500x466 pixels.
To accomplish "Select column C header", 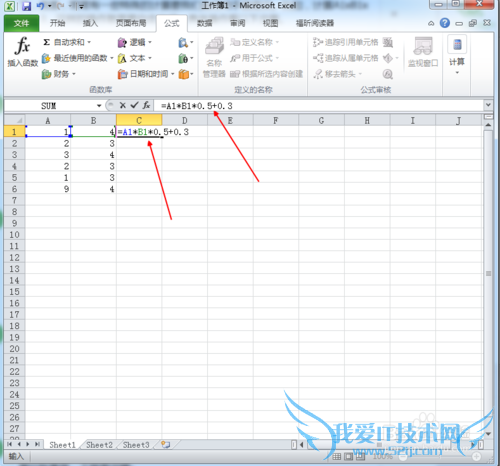I will (139, 120).
